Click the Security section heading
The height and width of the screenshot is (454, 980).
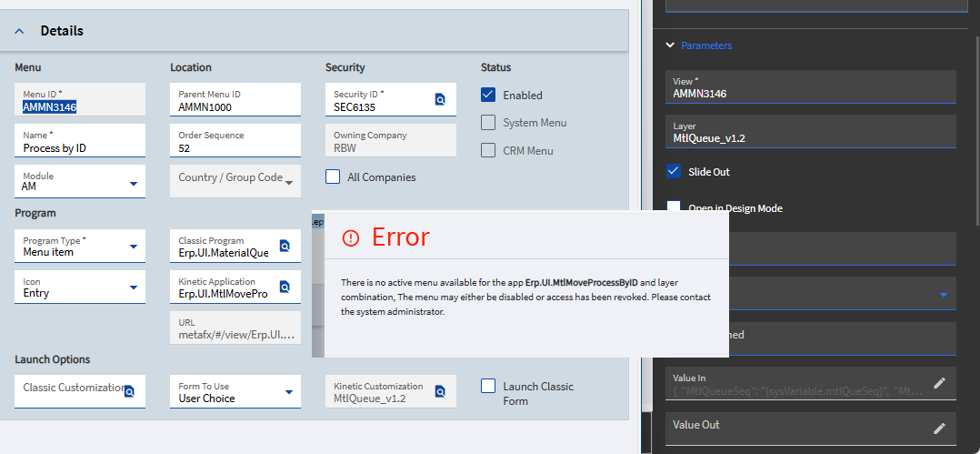pos(345,67)
